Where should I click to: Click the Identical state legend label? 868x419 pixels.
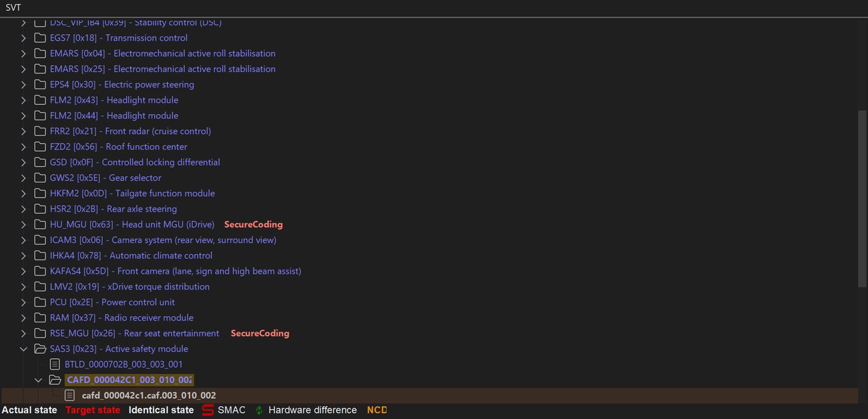pyautogui.click(x=161, y=410)
